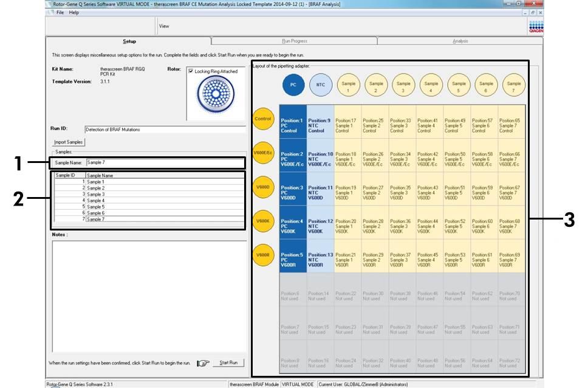This screenshot has height=388, width=588.
Task: Click the Position:69 Sample 7 V600R cell
Action: pos(512,256)
